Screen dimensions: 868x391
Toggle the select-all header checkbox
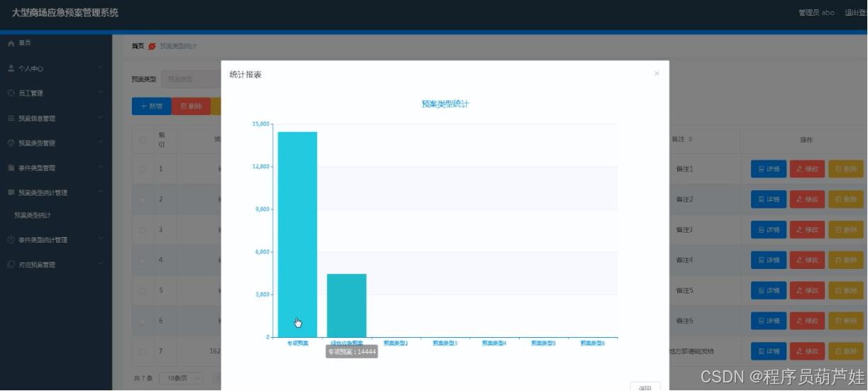tap(143, 140)
